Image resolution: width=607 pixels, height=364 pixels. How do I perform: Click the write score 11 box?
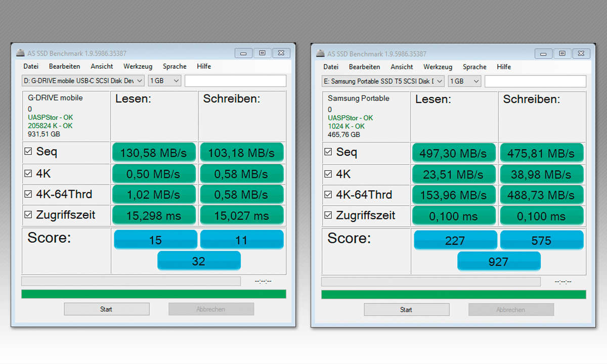(x=242, y=240)
